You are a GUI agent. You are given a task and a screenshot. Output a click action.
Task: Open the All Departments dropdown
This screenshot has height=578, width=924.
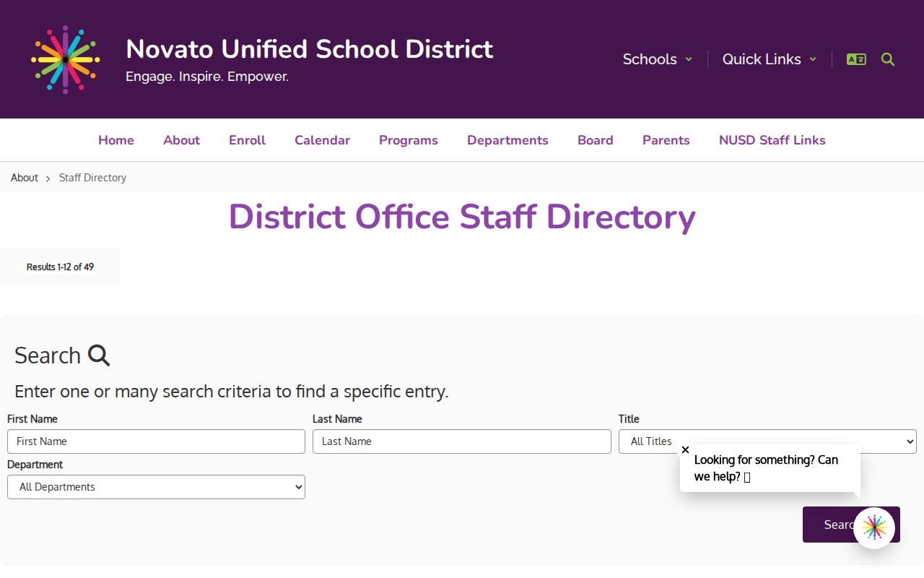coord(156,487)
